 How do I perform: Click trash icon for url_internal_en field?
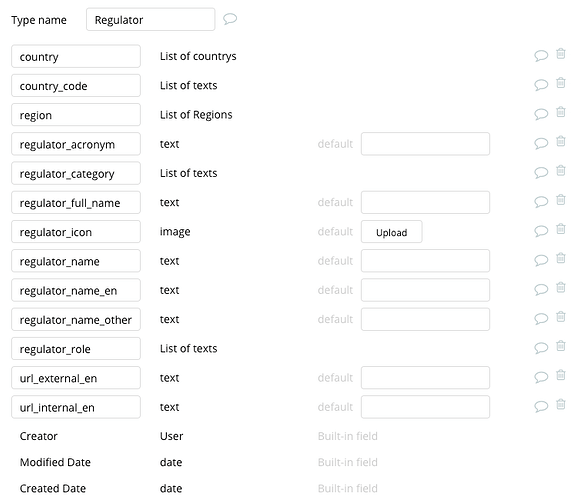point(561,404)
